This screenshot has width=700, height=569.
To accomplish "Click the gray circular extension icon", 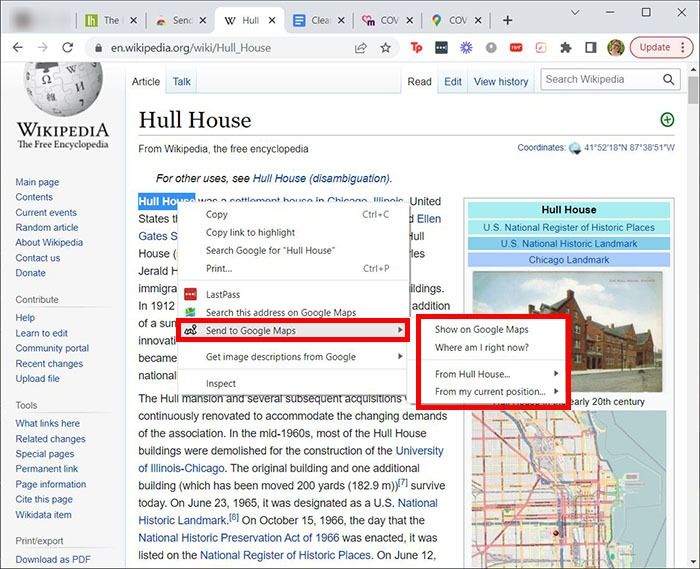I will tap(491, 47).
